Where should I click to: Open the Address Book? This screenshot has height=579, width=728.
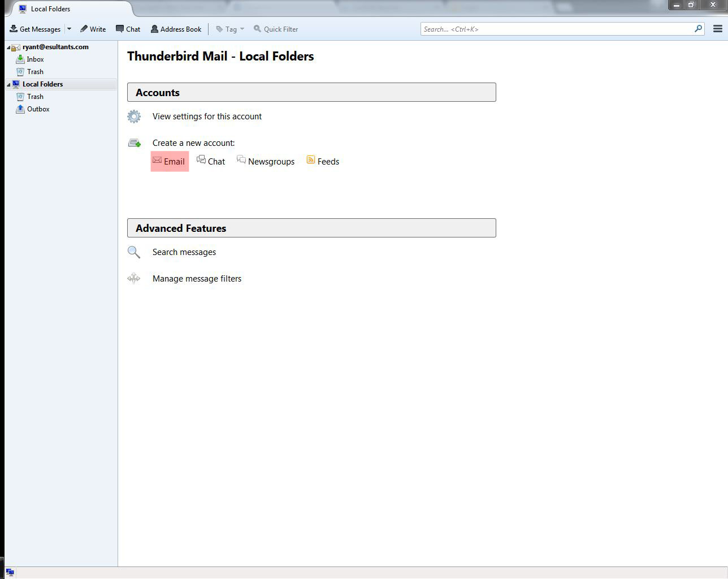pos(176,29)
